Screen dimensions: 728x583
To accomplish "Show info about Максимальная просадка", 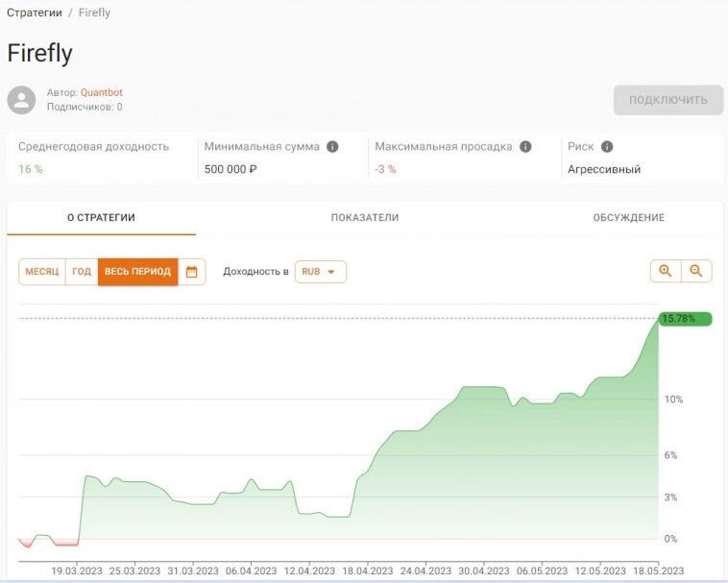I will click(525, 147).
